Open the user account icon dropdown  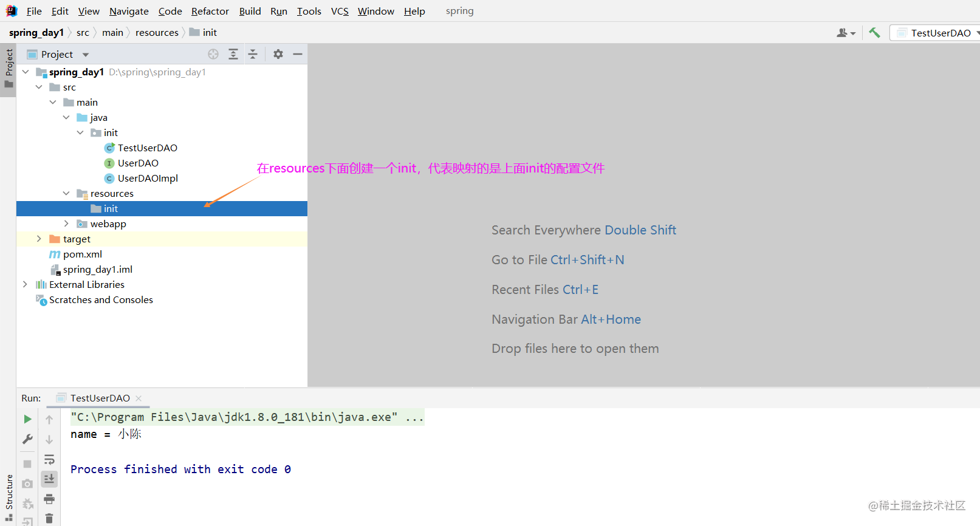coord(846,33)
